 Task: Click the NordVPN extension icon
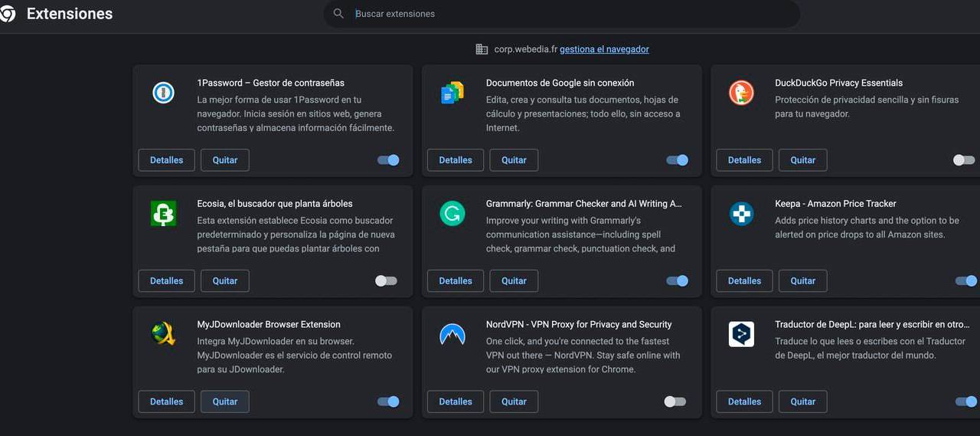click(x=452, y=334)
